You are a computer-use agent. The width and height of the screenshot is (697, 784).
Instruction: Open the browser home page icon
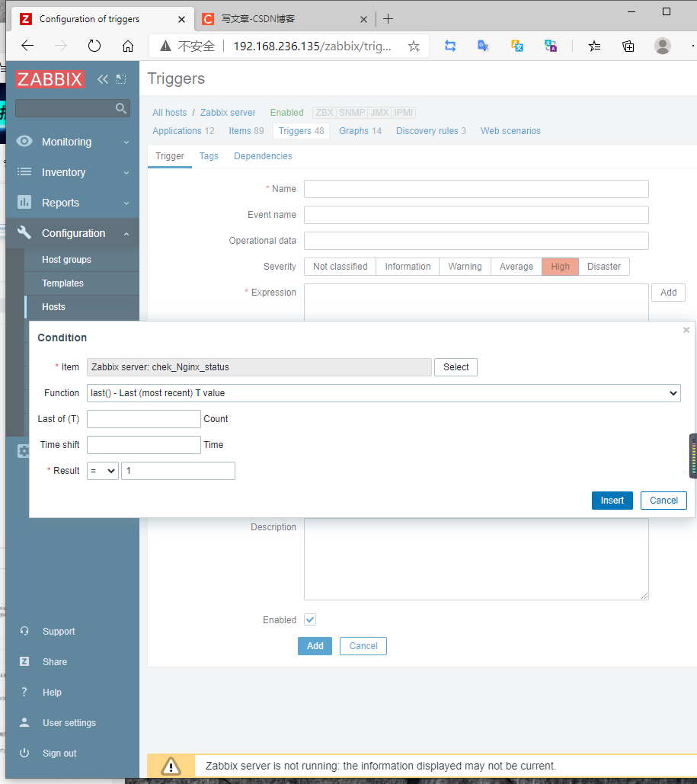click(x=128, y=46)
